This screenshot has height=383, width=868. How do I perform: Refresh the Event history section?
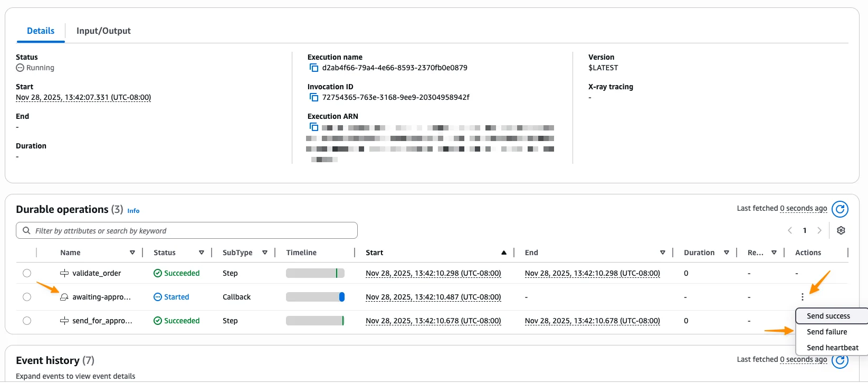(x=840, y=360)
